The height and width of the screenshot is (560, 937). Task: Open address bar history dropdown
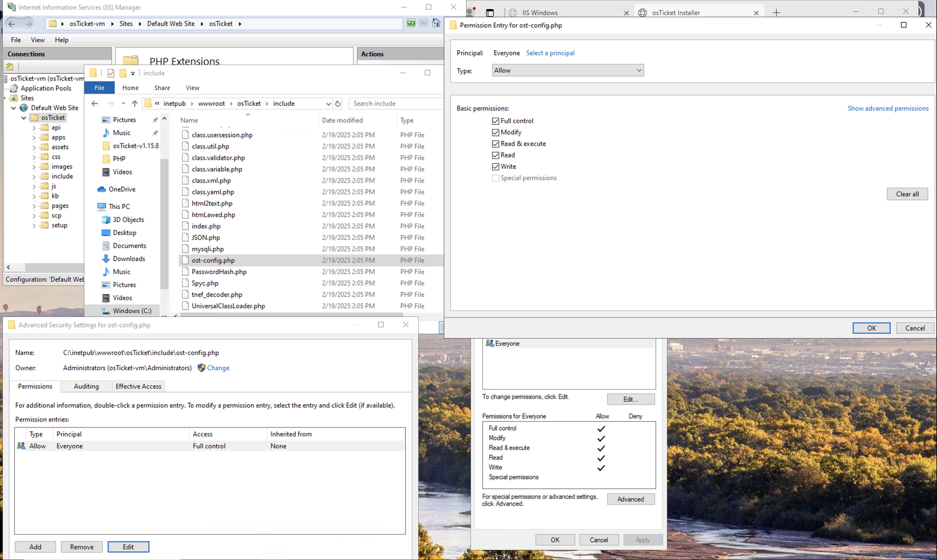pyautogui.click(x=328, y=104)
